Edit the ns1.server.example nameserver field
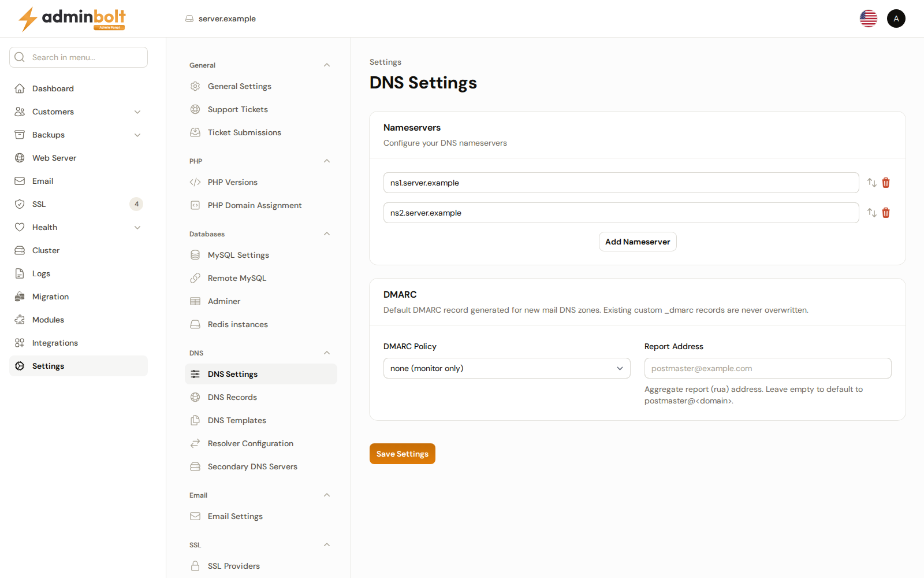Viewport: 924px width, 578px height. [x=621, y=183]
